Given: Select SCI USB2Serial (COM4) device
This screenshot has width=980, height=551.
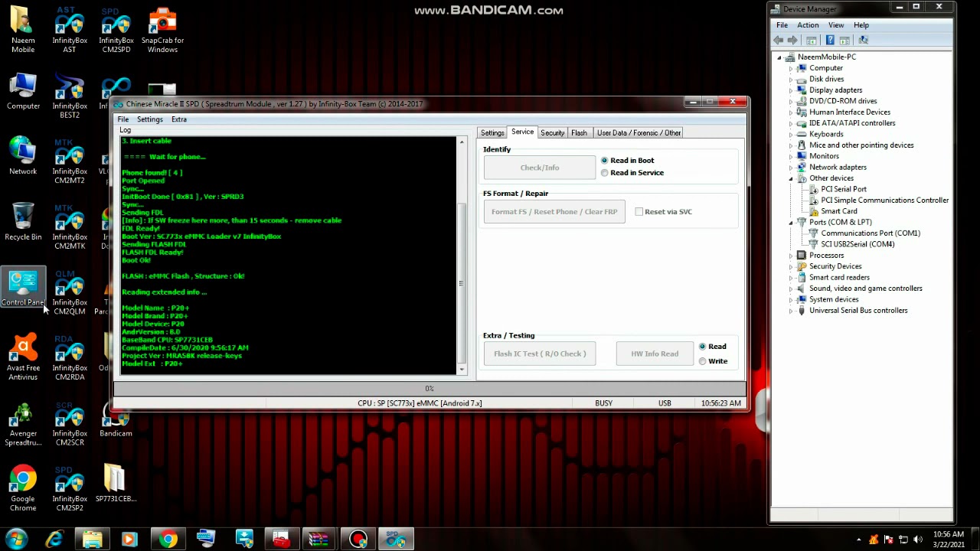Looking at the screenshot, I should (x=857, y=244).
